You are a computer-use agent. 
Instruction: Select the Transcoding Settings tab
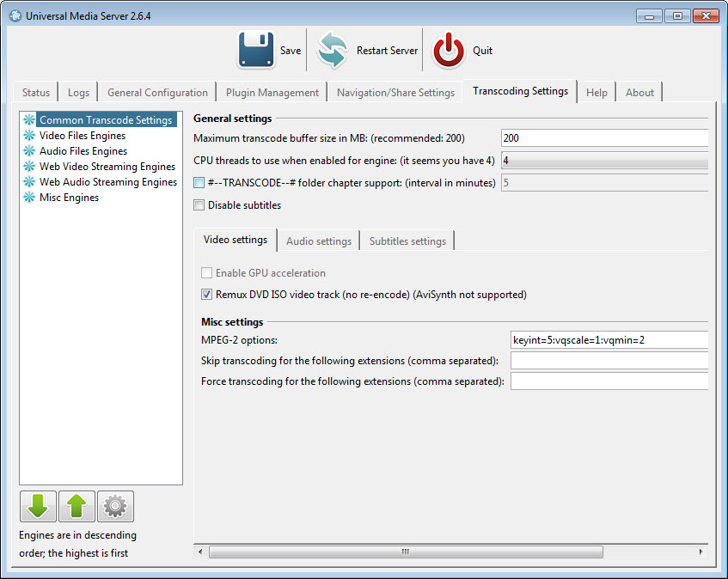[520, 91]
